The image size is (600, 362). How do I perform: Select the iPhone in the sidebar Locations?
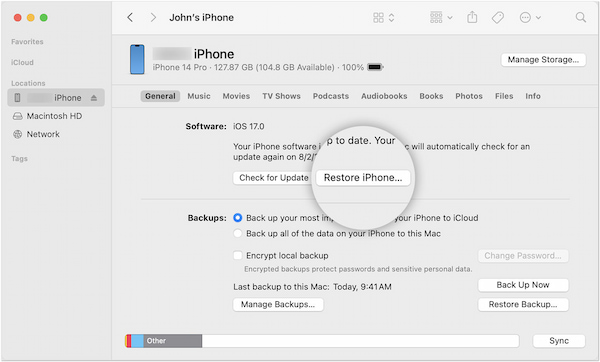56,98
